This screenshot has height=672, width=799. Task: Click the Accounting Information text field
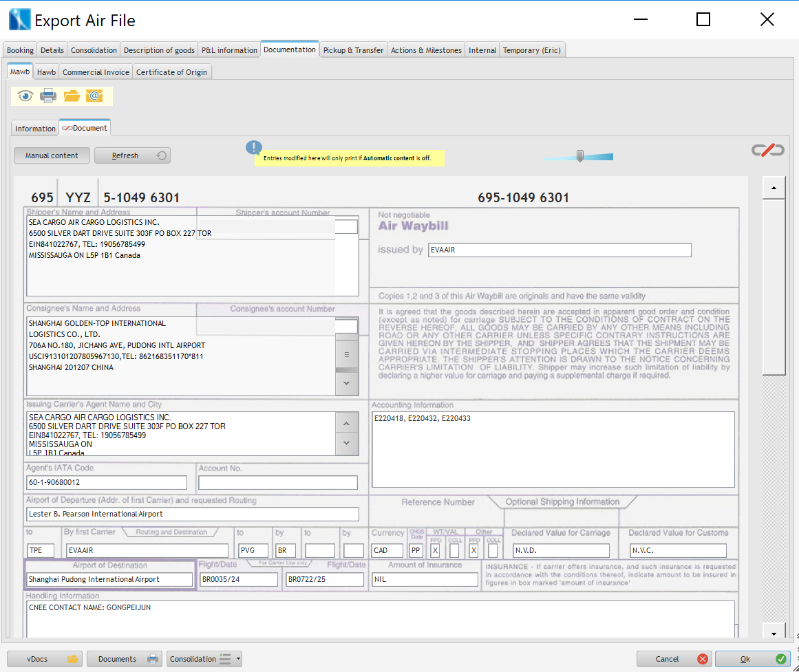tap(553, 448)
